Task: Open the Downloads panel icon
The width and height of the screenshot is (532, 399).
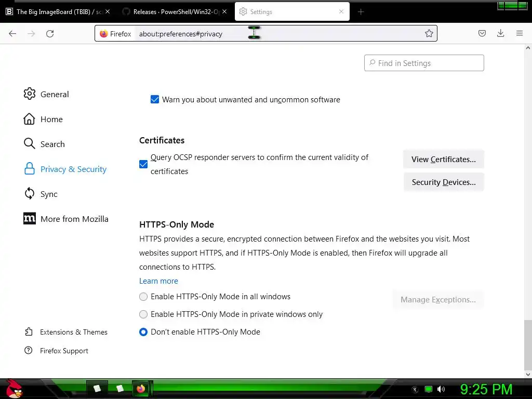Action: (x=500, y=33)
